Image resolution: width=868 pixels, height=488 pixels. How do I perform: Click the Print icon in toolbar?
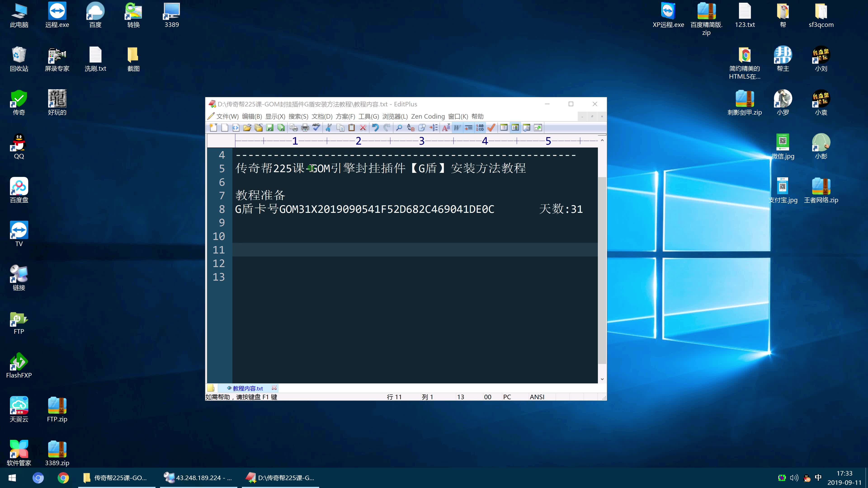(x=305, y=128)
